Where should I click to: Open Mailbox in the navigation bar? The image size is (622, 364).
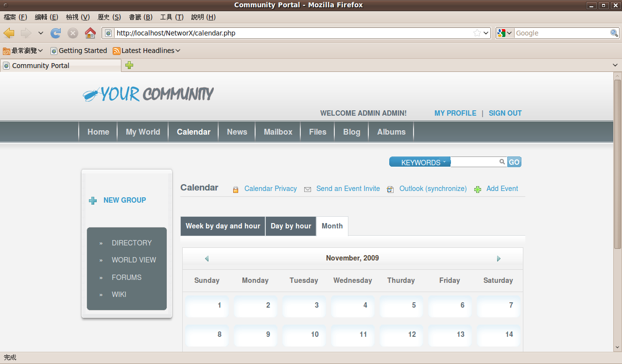pos(278,132)
